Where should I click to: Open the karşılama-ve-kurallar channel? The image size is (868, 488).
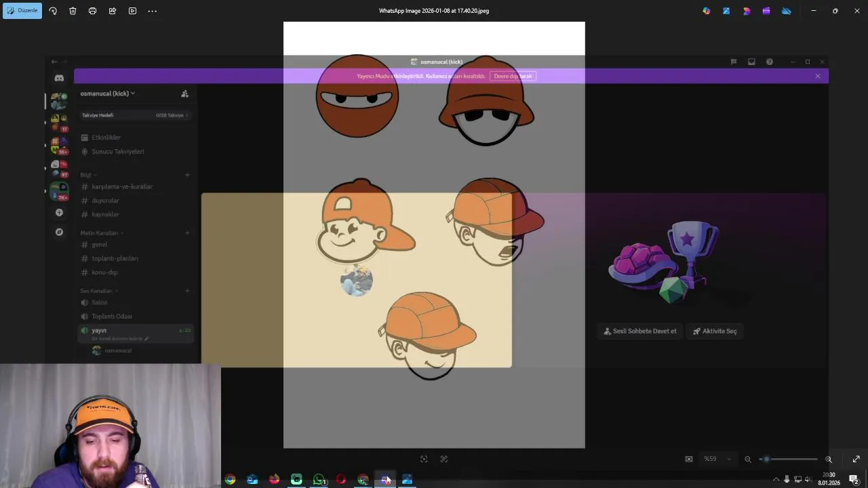(x=122, y=186)
